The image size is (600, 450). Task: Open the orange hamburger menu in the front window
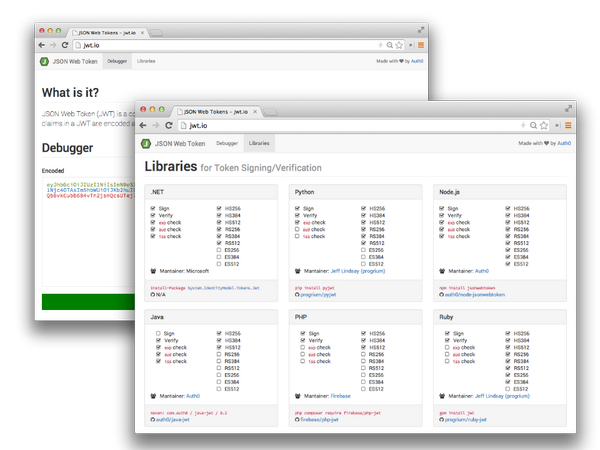568,126
